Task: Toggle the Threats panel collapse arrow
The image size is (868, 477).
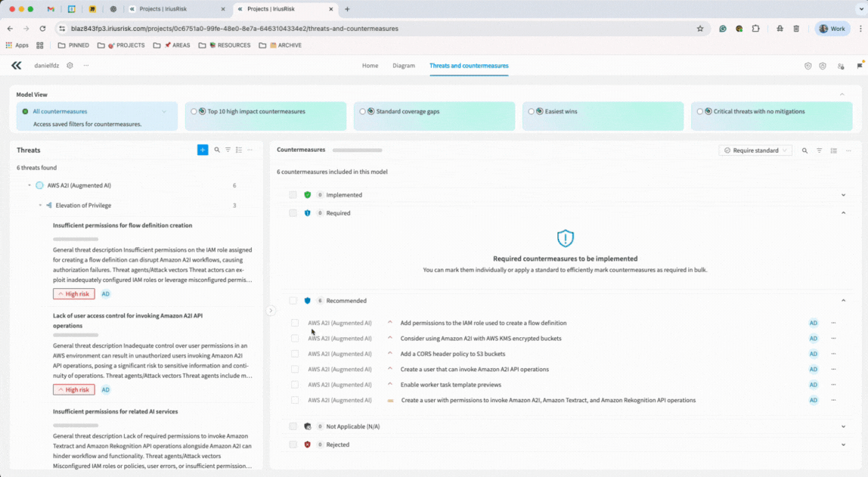Action: [271, 311]
